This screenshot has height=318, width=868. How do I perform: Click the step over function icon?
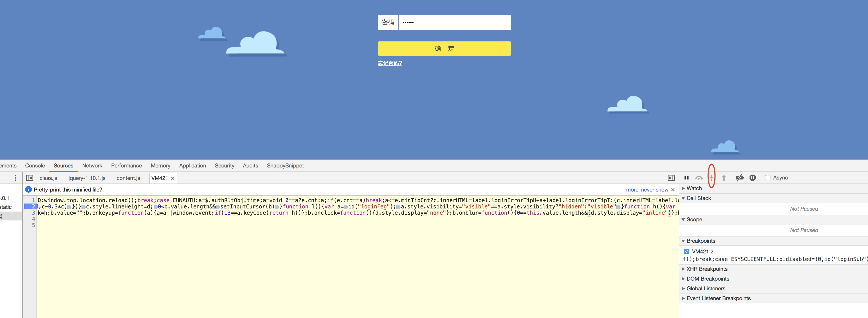(699, 178)
